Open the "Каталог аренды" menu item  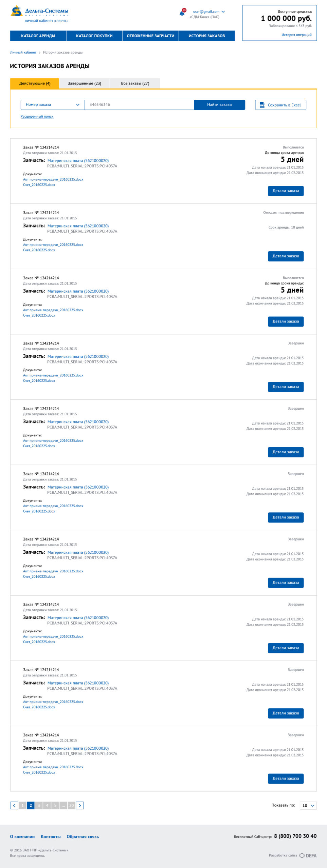pyautogui.click(x=38, y=36)
